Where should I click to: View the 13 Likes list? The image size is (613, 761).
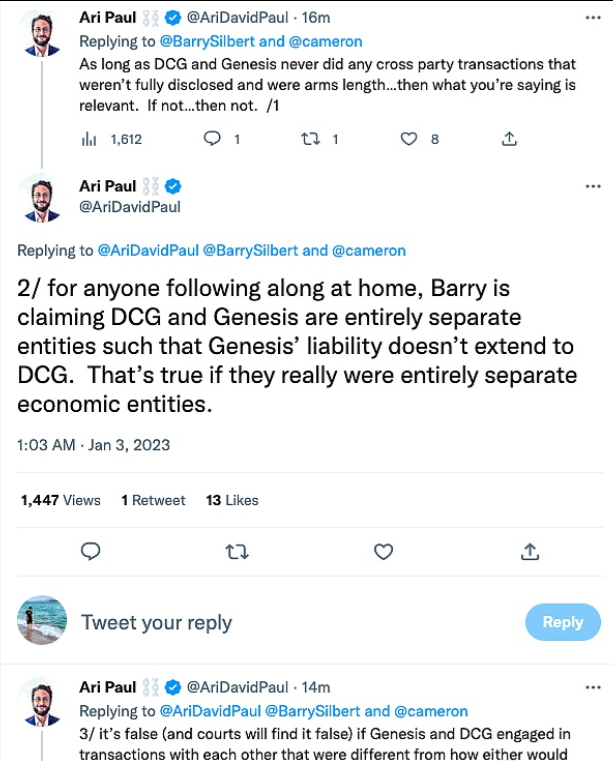(x=232, y=500)
